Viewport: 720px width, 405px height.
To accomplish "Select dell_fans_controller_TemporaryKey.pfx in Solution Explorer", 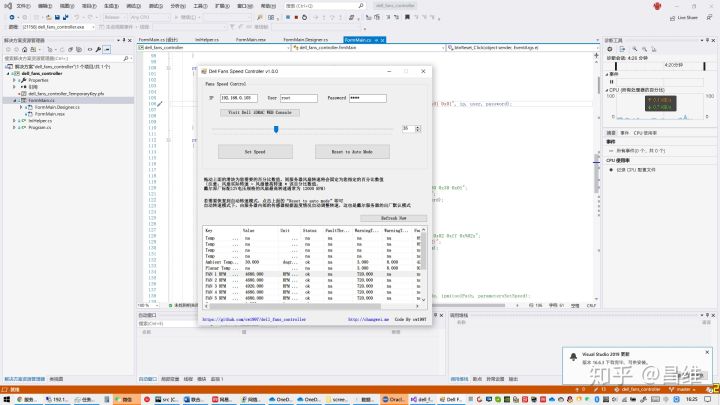I will point(66,94).
